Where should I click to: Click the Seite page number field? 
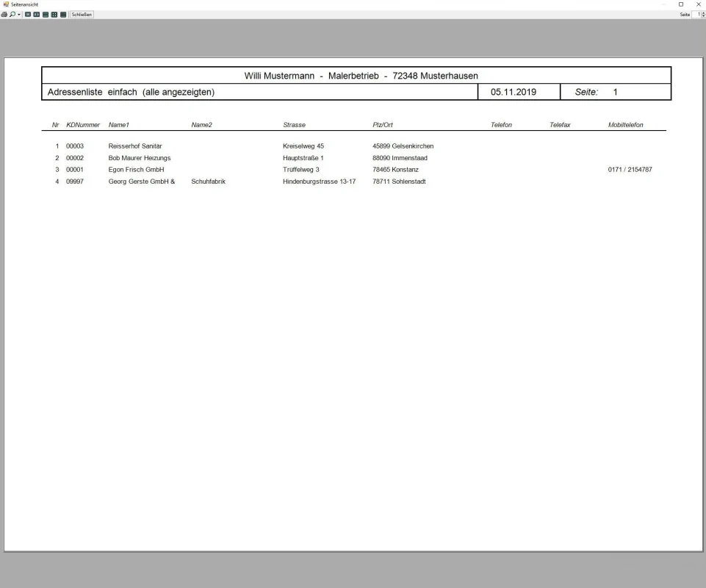point(696,15)
